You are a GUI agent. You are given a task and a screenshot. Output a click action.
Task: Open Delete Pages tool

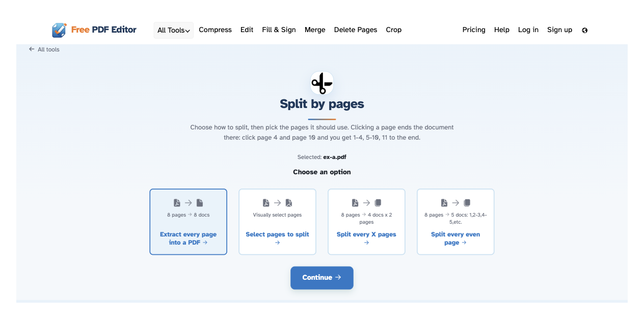pos(356,30)
